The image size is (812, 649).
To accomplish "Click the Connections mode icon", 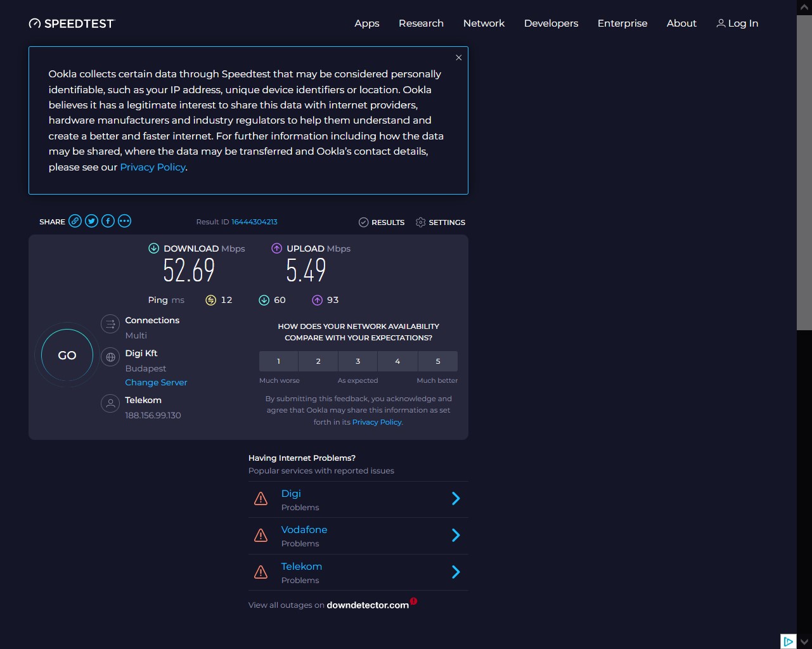I will pyautogui.click(x=110, y=324).
